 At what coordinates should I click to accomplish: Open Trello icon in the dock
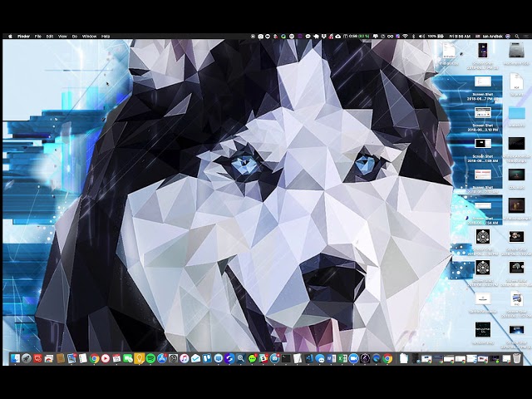pyautogui.click(x=207, y=358)
